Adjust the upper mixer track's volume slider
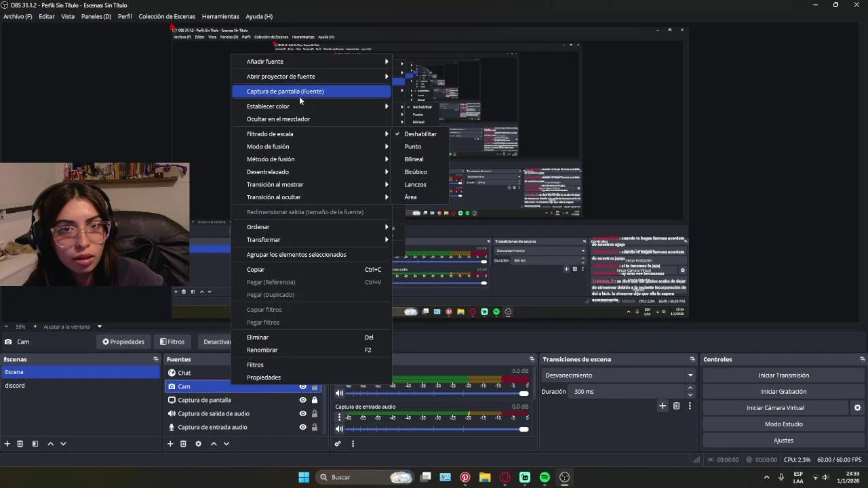 pos(438,394)
